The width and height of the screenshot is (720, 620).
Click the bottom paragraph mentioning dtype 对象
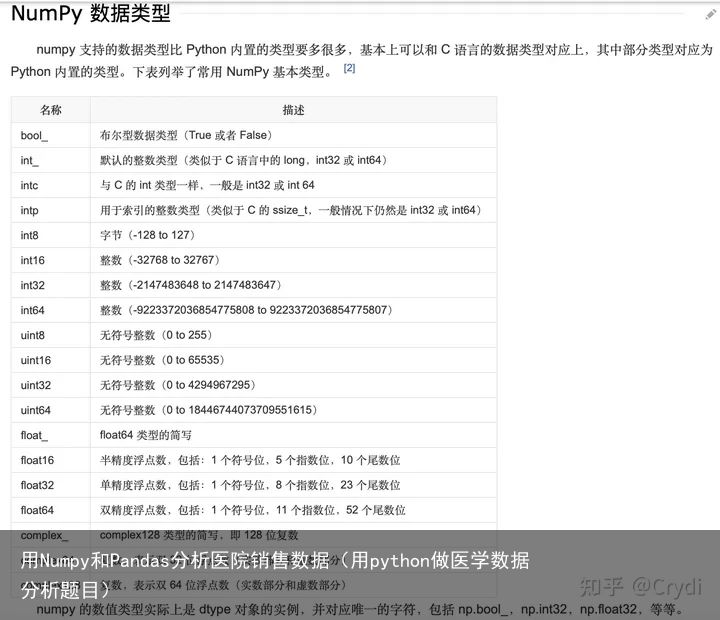coord(360,609)
